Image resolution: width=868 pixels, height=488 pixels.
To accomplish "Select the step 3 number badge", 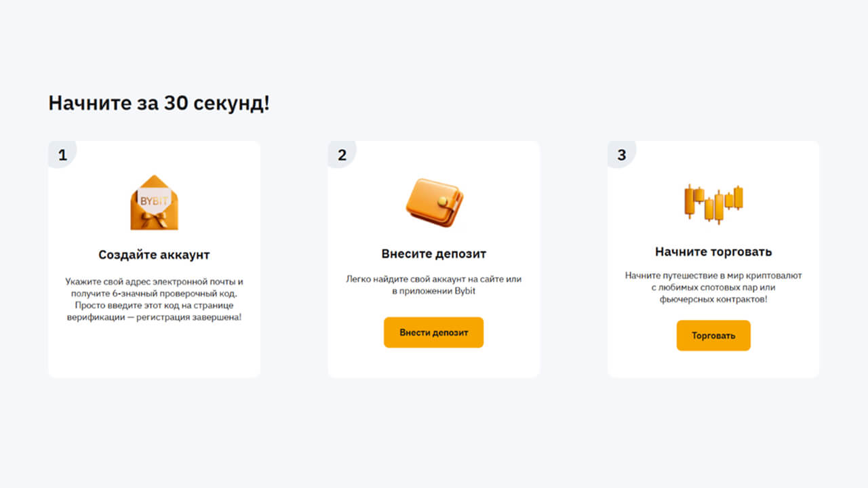I will point(621,155).
